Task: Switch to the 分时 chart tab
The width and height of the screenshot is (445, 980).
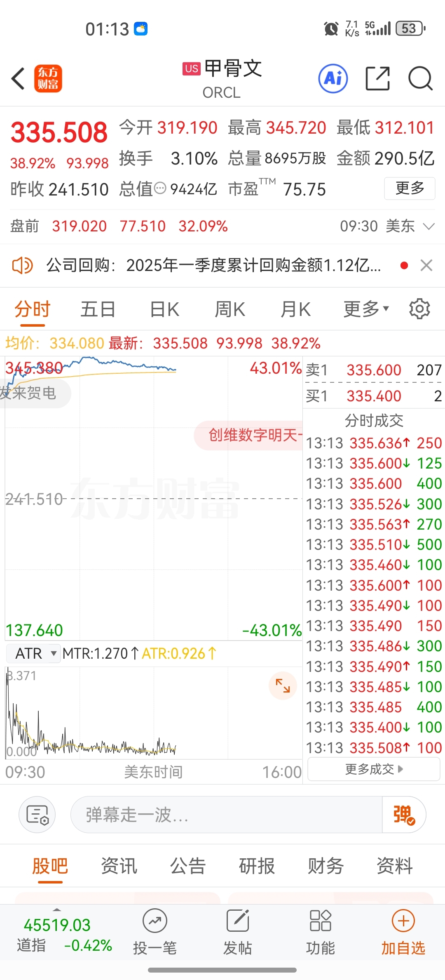Action: point(32,309)
